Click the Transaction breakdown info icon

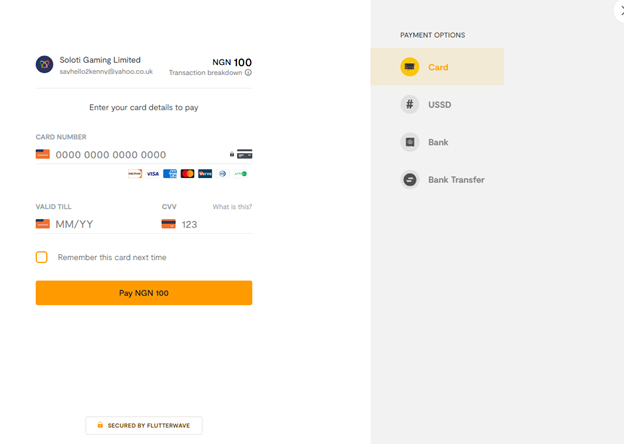click(248, 72)
